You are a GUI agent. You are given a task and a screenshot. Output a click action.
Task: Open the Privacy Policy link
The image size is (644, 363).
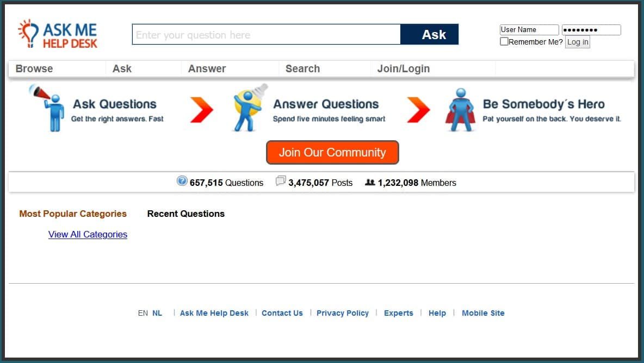click(x=343, y=313)
